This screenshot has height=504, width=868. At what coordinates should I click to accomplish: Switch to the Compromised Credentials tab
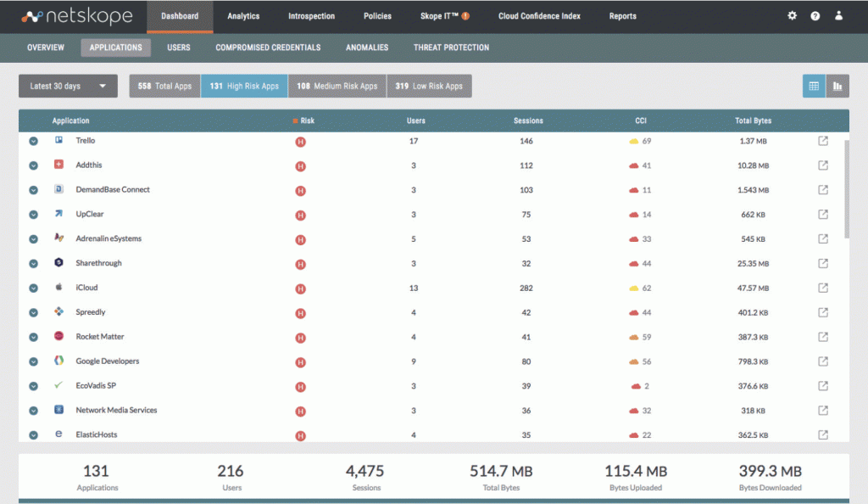click(x=268, y=48)
